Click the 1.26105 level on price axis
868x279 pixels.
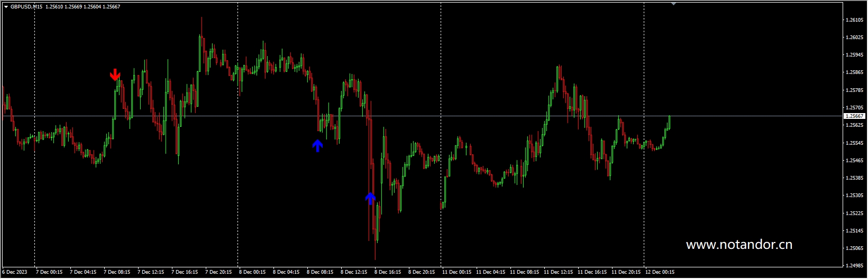(854, 20)
